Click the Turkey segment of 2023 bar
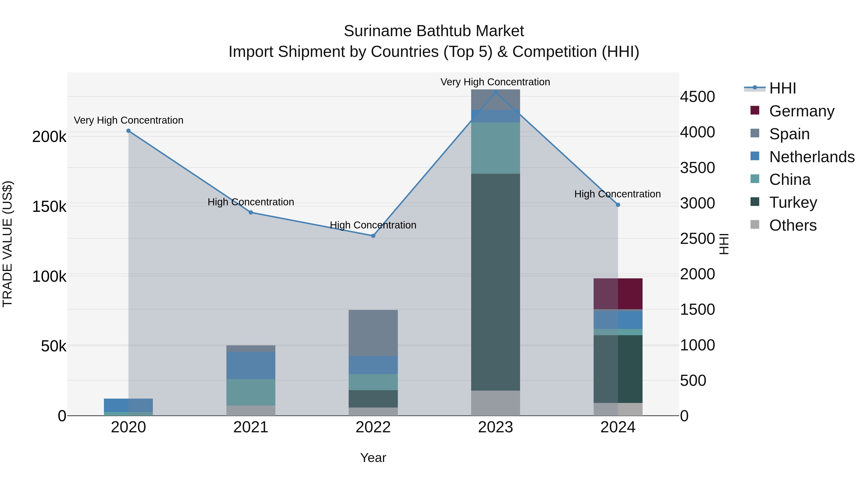Image resolution: width=868 pixels, height=488 pixels. click(x=495, y=282)
